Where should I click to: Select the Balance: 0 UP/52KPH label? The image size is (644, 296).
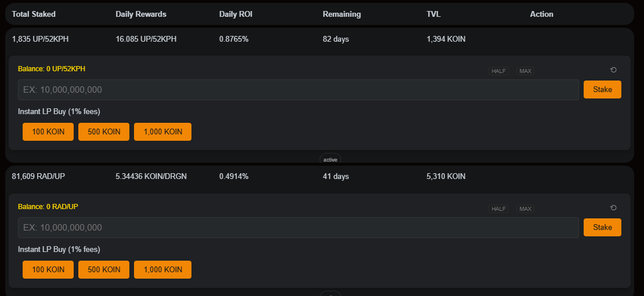click(52, 69)
